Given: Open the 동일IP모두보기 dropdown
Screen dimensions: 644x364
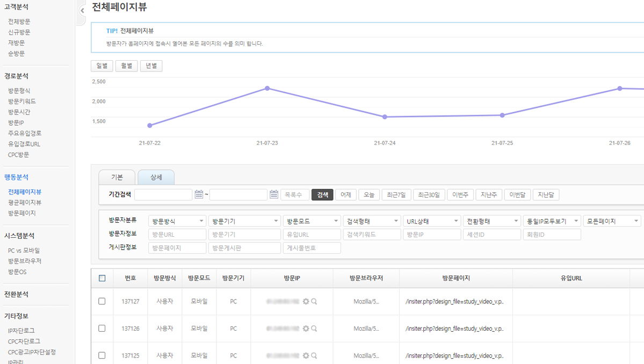Looking at the screenshot, I should tap(552, 221).
